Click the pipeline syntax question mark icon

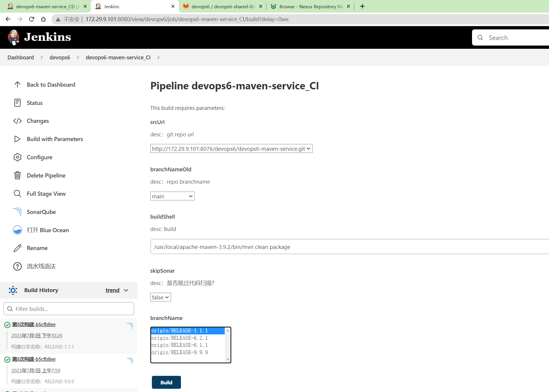click(x=17, y=266)
